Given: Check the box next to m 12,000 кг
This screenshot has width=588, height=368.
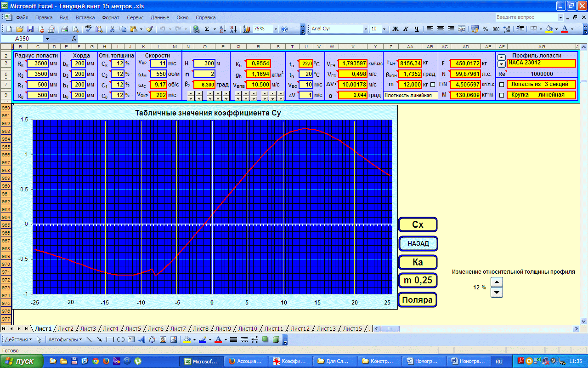Looking at the screenshot, I should [432, 85].
